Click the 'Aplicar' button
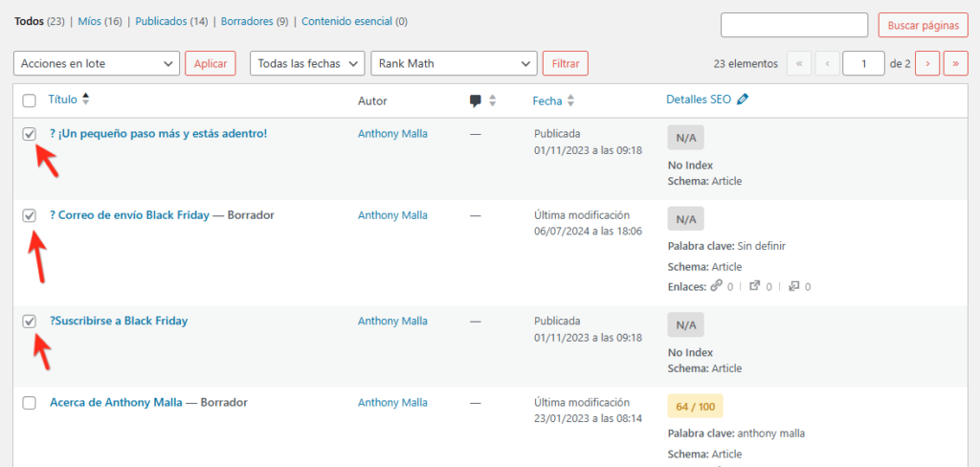980x467 pixels. 211,64
